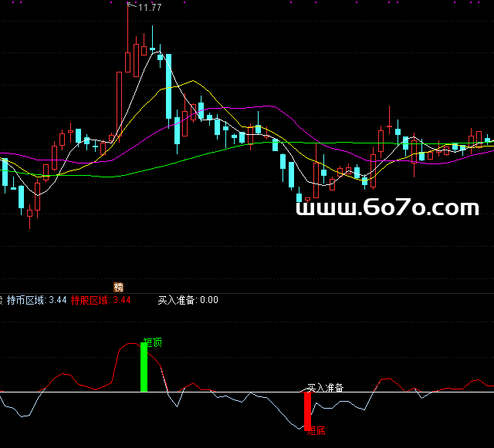The width and height of the screenshot is (494, 448).
Task: Click the red 短底 text label
Action: [316, 430]
